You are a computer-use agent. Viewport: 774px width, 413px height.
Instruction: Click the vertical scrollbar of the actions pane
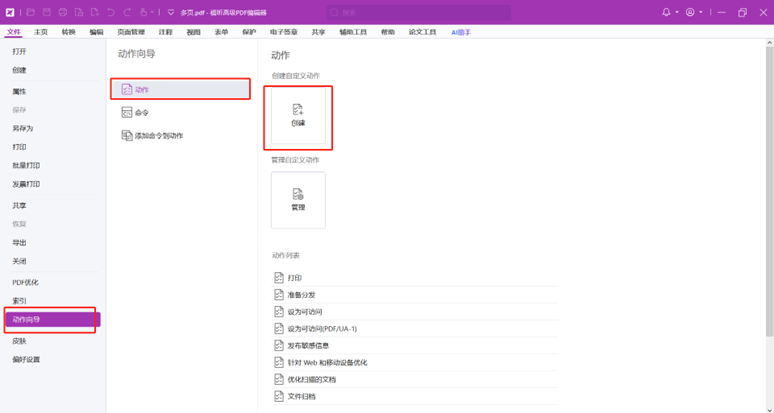pos(770,192)
